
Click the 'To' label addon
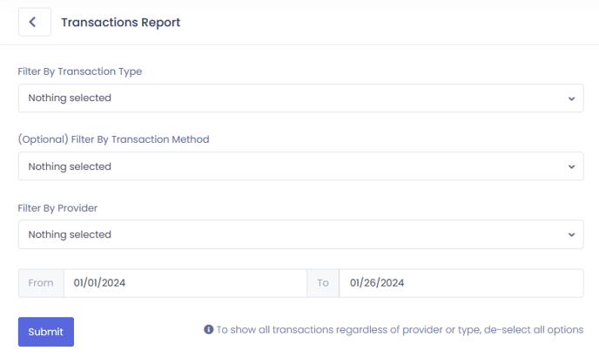point(323,283)
